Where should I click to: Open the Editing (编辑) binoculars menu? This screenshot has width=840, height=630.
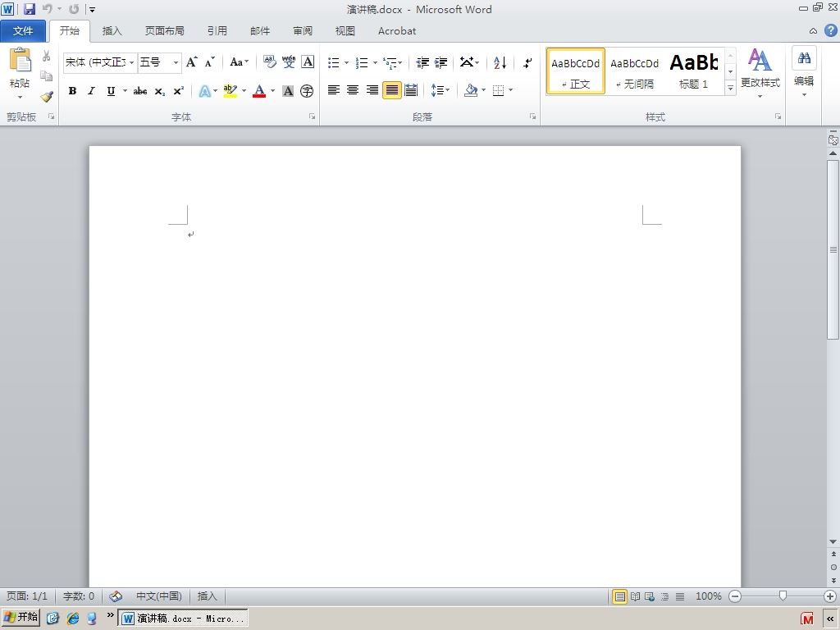(804, 72)
